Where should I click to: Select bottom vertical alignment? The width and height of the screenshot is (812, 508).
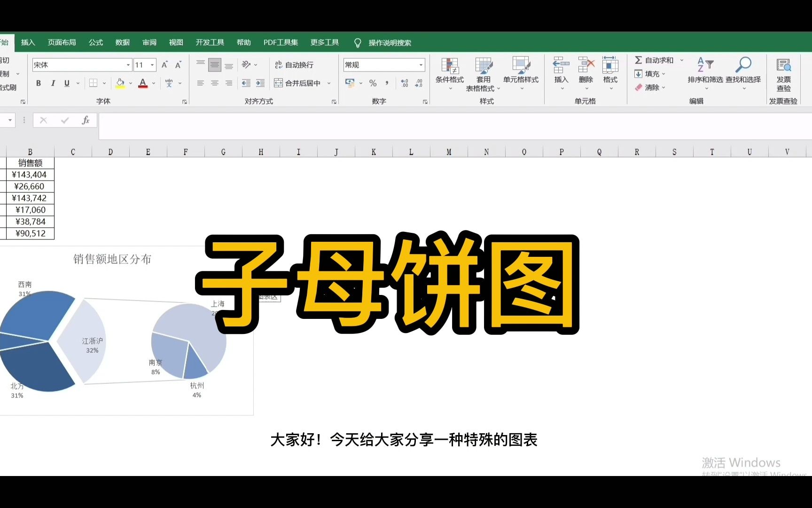point(229,65)
